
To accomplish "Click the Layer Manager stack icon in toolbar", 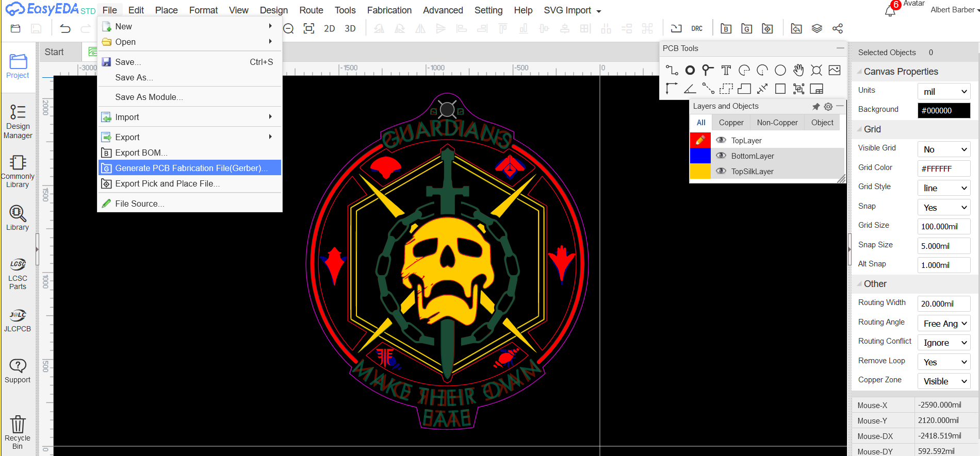I will 817,29.
